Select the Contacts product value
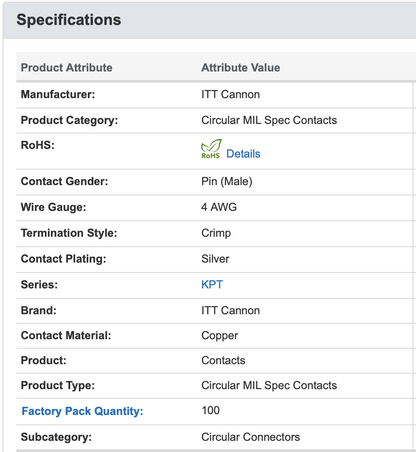 point(223,360)
